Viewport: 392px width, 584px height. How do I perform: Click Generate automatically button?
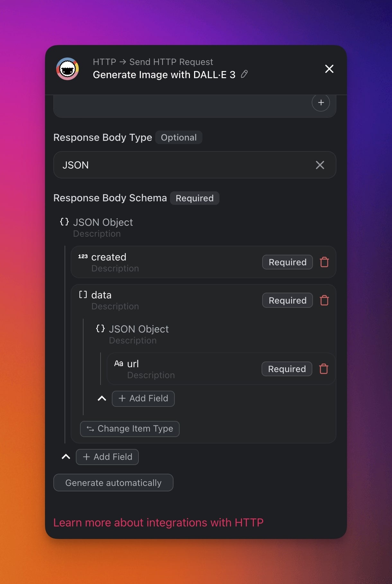click(x=113, y=483)
